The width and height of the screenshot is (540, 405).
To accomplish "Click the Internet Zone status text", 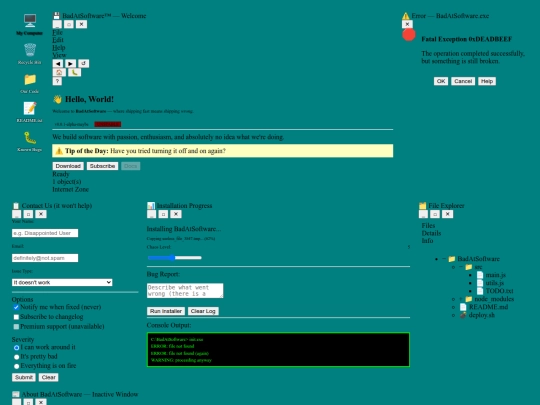I will pyautogui.click(x=71, y=189).
